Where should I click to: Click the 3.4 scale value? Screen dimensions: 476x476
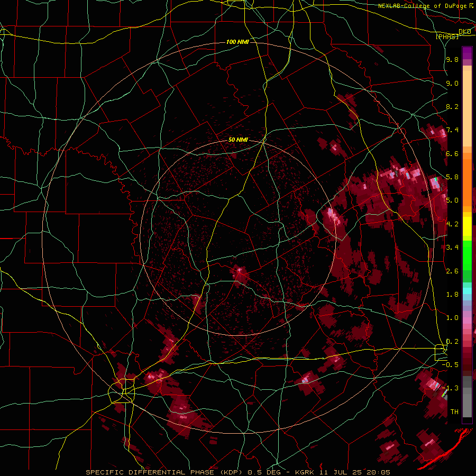(452, 247)
